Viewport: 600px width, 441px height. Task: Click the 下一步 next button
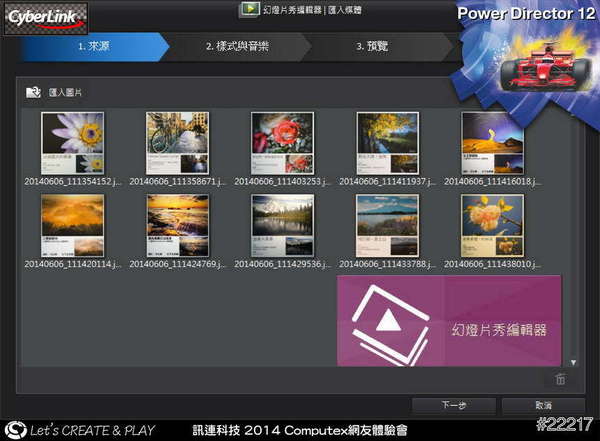click(454, 405)
